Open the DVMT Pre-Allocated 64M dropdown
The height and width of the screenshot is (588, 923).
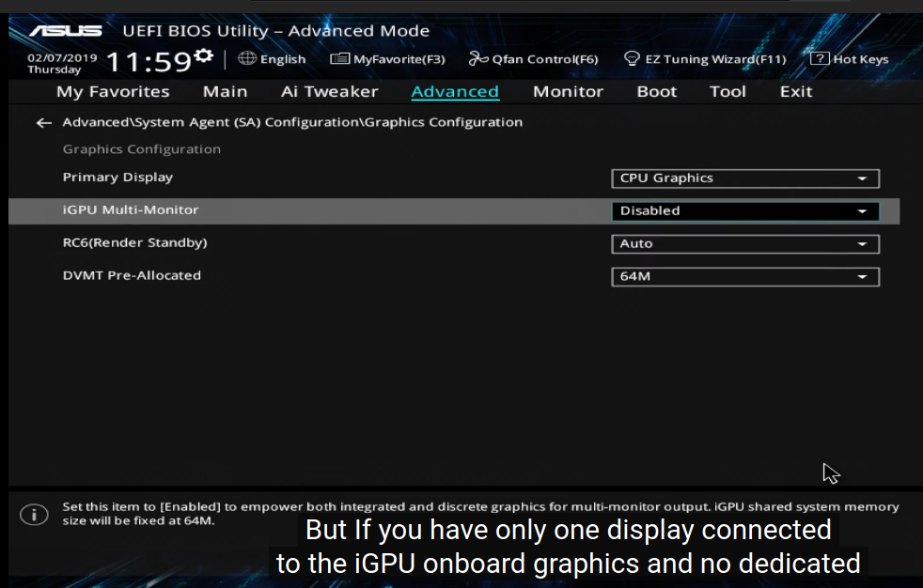[745, 277]
